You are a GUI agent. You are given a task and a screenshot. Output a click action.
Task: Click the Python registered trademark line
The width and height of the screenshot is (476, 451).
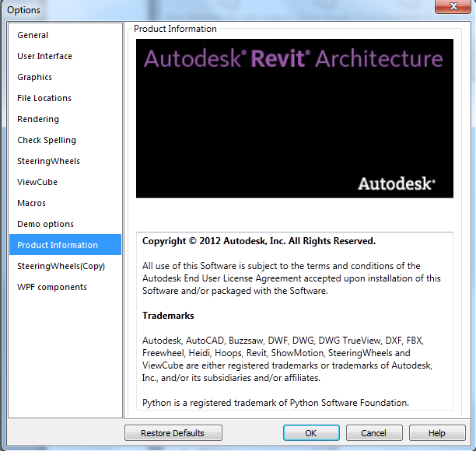(275, 403)
